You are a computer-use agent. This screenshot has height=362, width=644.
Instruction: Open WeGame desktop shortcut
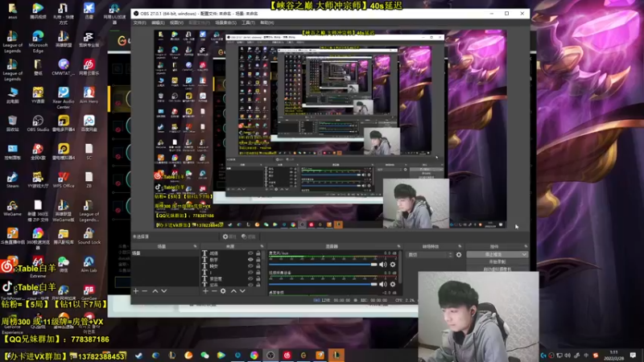12,208
